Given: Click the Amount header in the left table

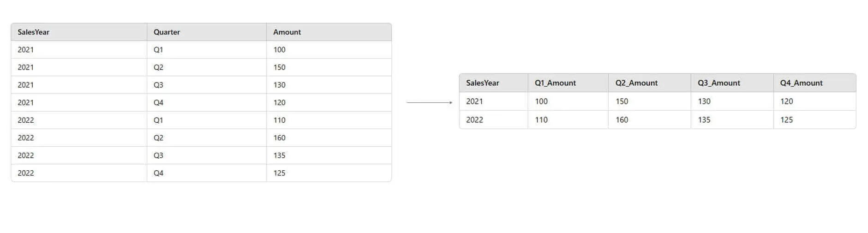Looking at the screenshot, I should [287, 32].
